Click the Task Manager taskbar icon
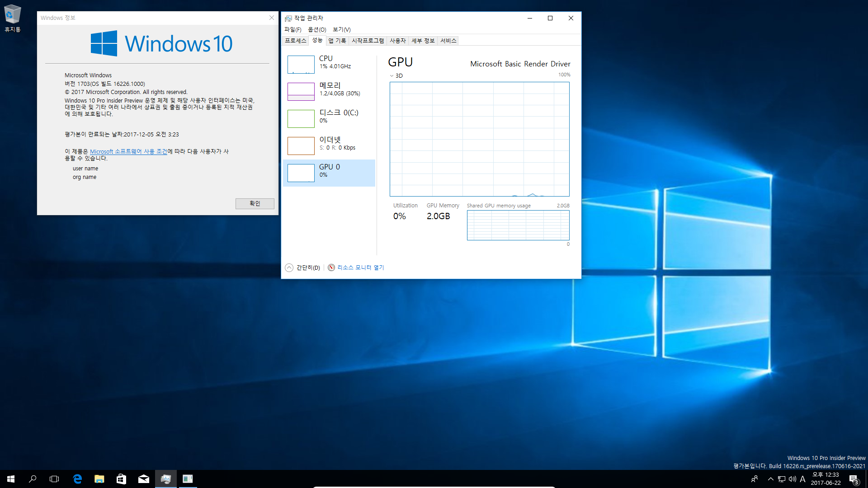This screenshot has height=488, width=868. (x=166, y=479)
